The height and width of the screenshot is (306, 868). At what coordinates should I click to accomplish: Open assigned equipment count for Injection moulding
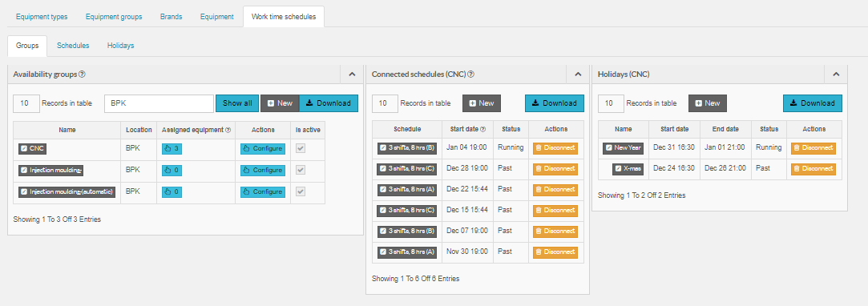click(172, 171)
